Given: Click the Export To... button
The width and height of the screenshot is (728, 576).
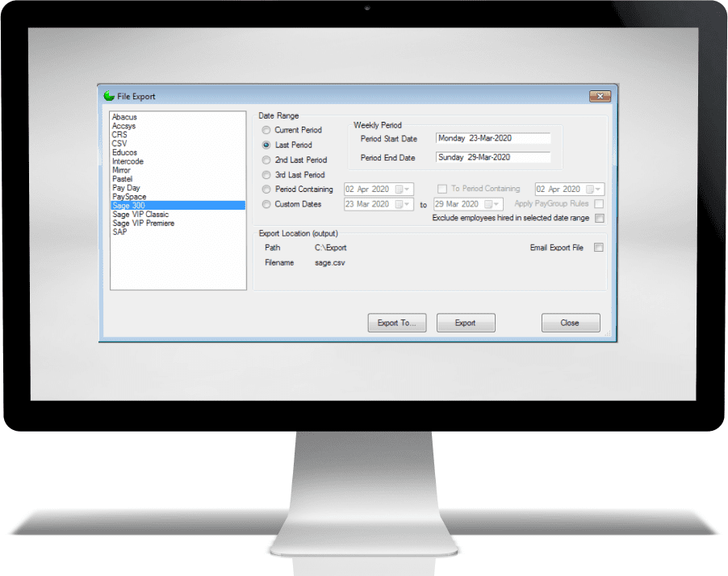Looking at the screenshot, I should point(396,323).
